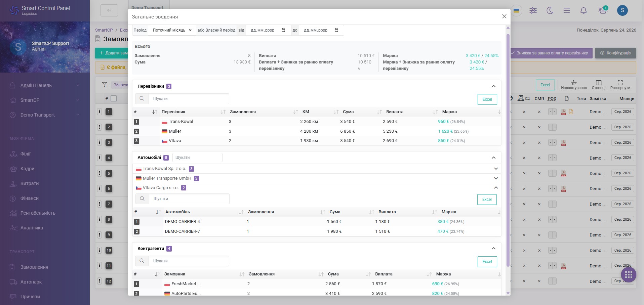Viewport: 644px width, 305px height.
Task: Collapse the Перевізники section
Action: (493, 86)
